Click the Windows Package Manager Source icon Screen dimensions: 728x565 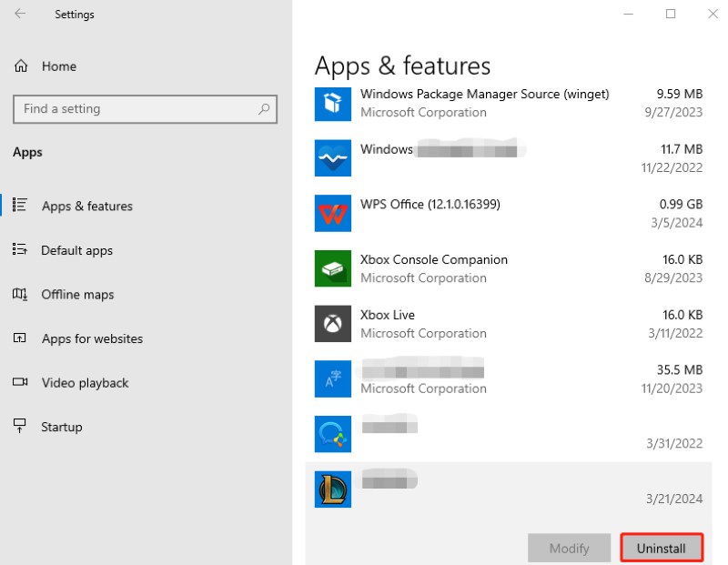333,103
